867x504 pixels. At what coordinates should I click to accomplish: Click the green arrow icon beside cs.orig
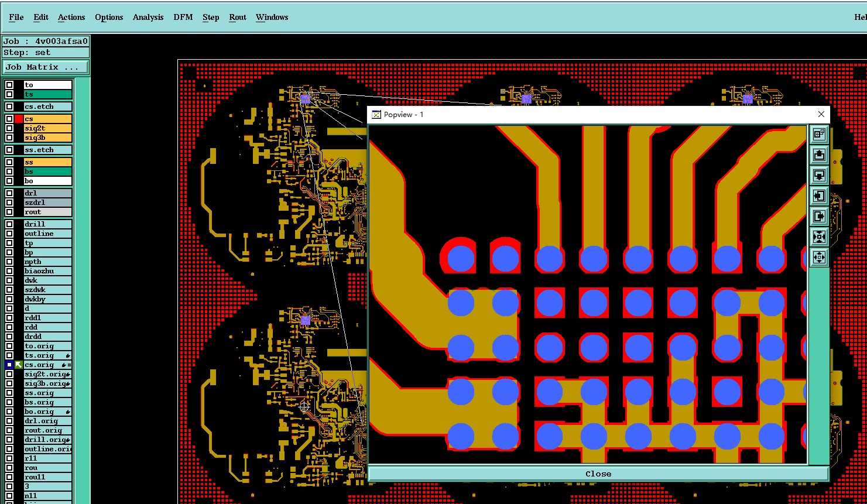tap(19, 365)
